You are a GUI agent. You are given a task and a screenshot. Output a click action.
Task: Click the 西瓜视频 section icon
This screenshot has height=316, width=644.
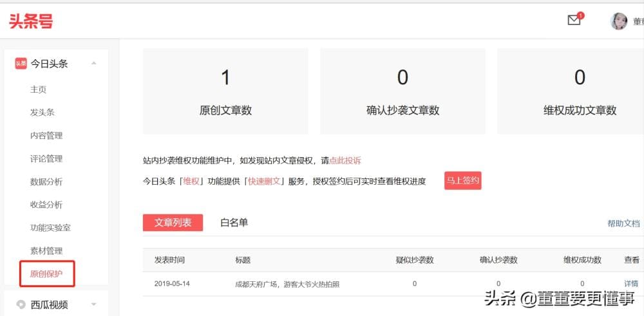[21, 304]
